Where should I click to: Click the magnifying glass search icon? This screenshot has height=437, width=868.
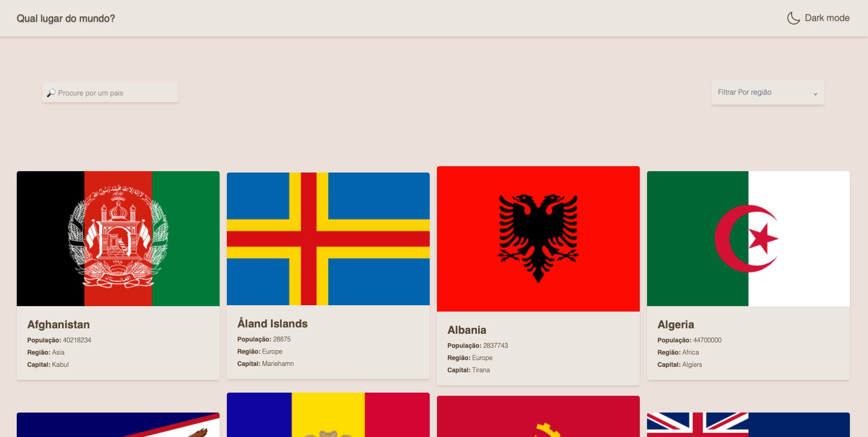(51, 93)
